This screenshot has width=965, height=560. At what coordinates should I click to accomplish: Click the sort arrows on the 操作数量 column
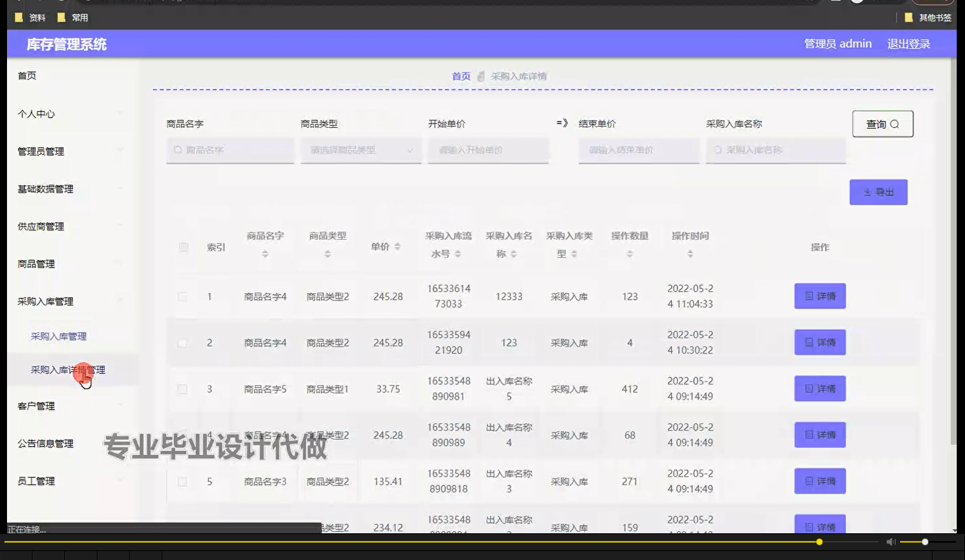[x=629, y=253]
